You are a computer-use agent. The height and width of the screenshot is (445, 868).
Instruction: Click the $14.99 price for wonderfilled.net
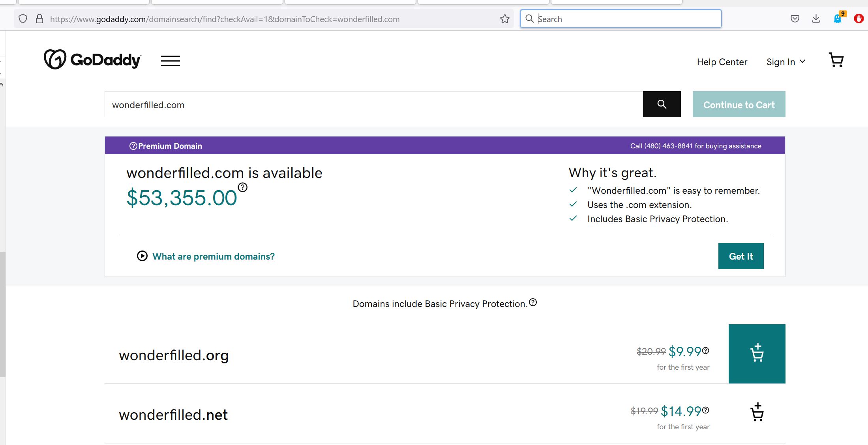pos(681,411)
